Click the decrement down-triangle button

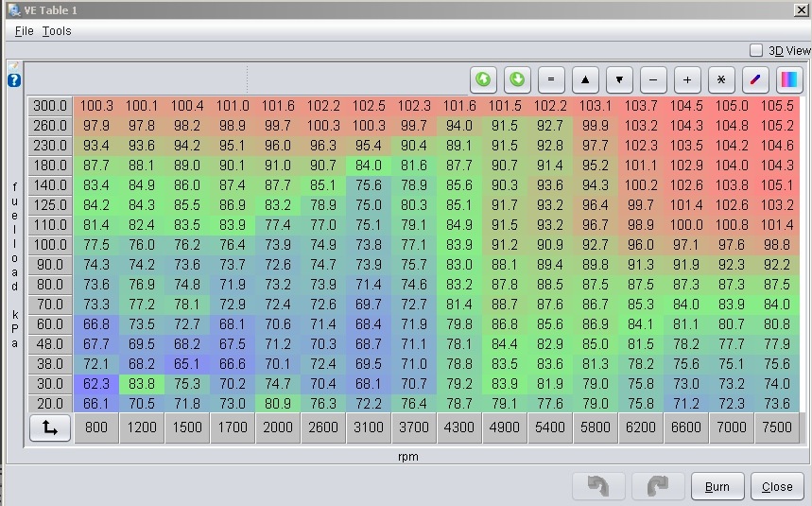[x=619, y=79]
